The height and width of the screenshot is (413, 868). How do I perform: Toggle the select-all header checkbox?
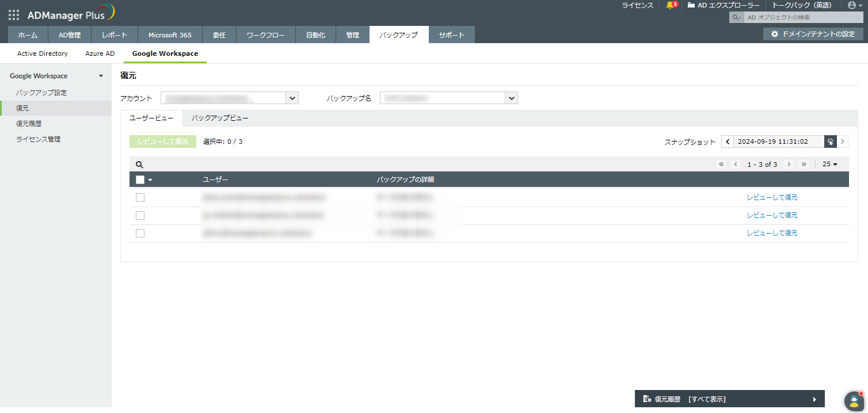pos(140,180)
